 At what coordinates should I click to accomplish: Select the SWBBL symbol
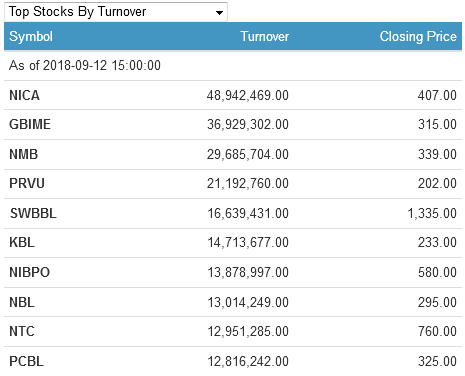point(33,213)
